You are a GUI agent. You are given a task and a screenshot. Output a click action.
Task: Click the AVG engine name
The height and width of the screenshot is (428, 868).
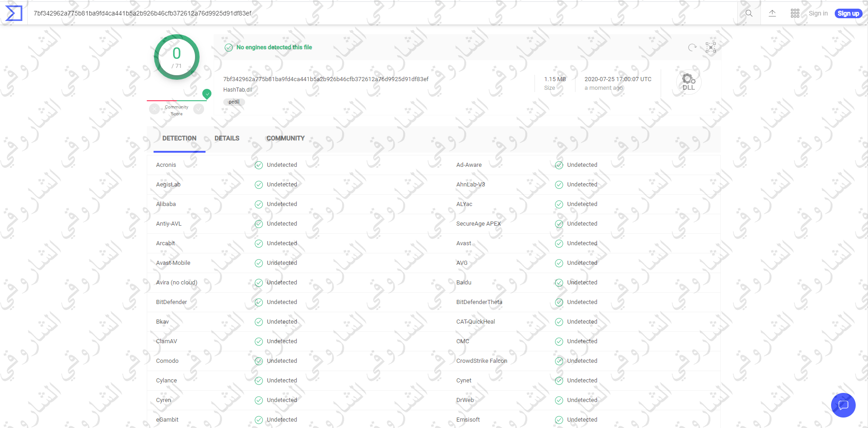coord(462,263)
